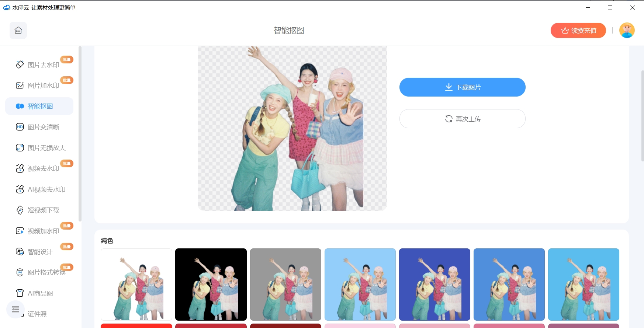Open the HD image sharpen tool icon
Image resolution: width=644 pixels, height=328 pixels.
point(20,127)
